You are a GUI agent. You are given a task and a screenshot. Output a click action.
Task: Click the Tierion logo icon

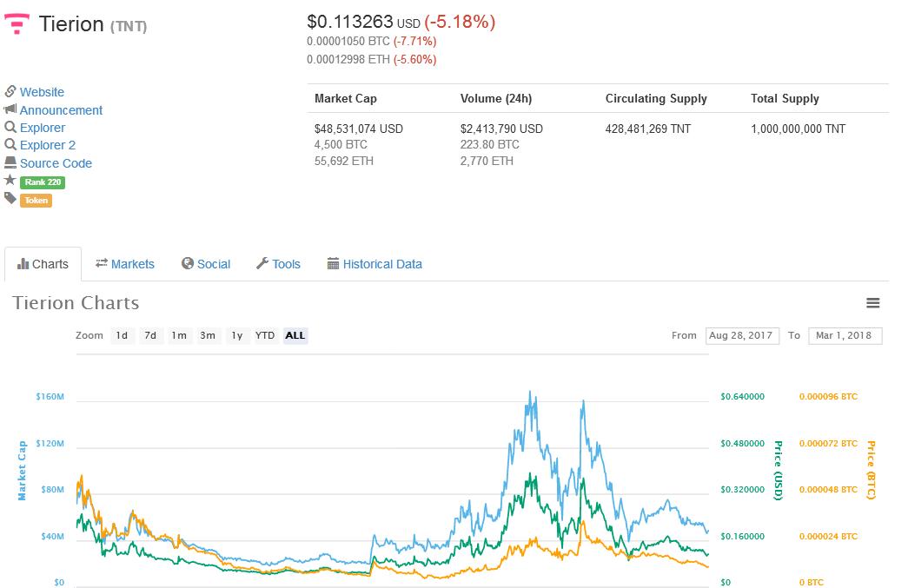click(x=17, y=23)
